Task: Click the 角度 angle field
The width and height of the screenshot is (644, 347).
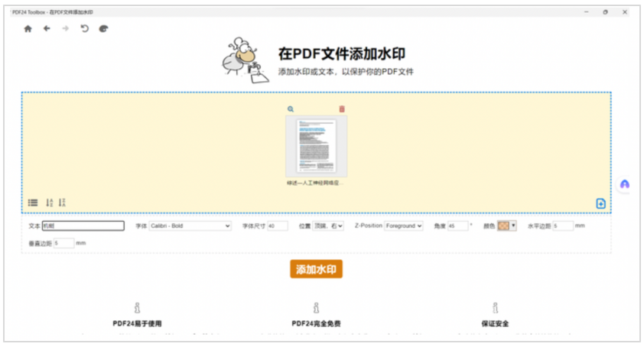Action: pyautogui.click(x=457, y=226)
